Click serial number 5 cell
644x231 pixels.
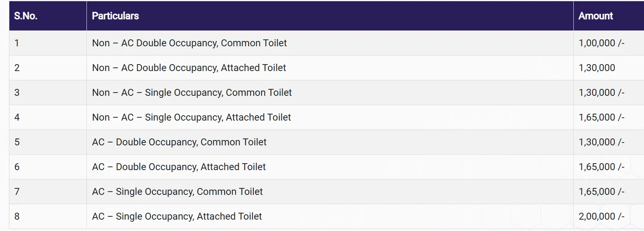(x=17, y=142)
